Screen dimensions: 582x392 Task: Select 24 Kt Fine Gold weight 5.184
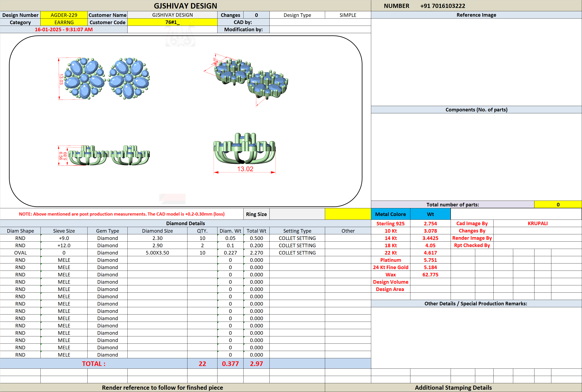(430, 267)
